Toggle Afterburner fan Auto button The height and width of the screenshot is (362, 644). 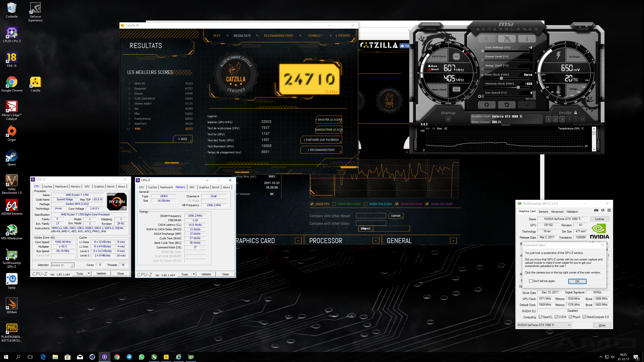(x=531, y=99)
